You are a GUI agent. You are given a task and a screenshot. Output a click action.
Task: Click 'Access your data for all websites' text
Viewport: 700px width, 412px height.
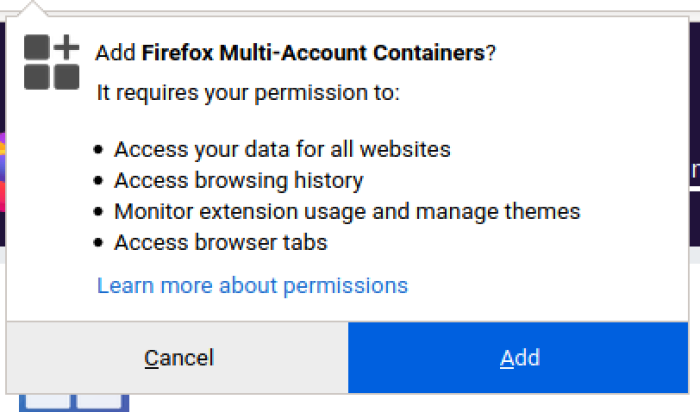coord(282,150)
